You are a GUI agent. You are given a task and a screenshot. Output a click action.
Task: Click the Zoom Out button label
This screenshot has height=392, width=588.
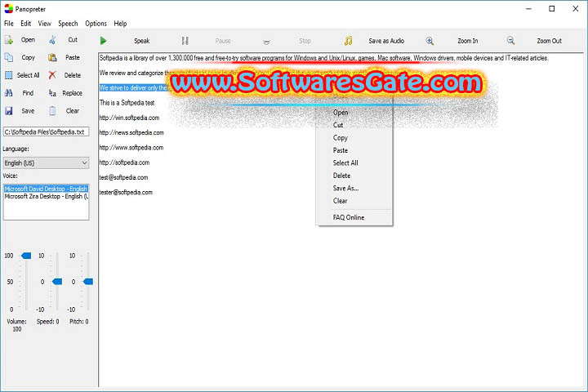[549, 41]
